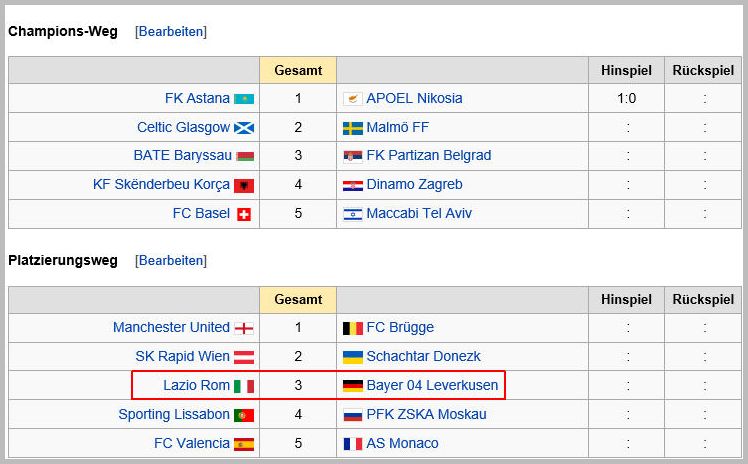This screenshot has height=464, width=748.
Task: Click the Israeli flag before Maccabi Tel Aviv
Action: click(353, 214)
